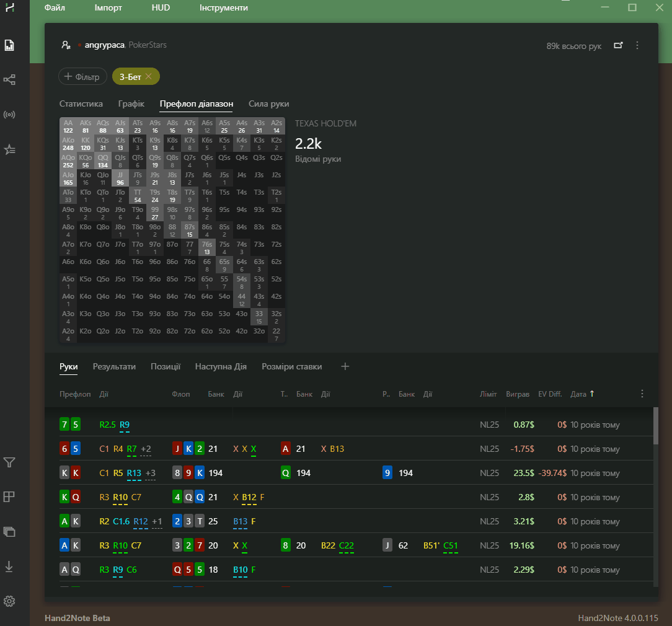Sort by the EV Diff. column header
Screen dimensions: 672x626
[550, 394]
